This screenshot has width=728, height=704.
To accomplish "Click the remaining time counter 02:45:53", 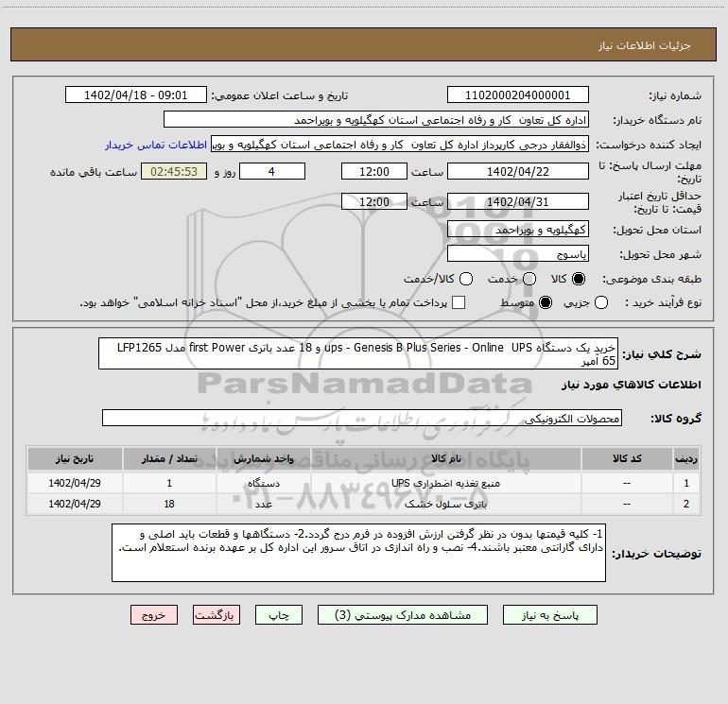I will pyautogui.click(x=174, y=171).
